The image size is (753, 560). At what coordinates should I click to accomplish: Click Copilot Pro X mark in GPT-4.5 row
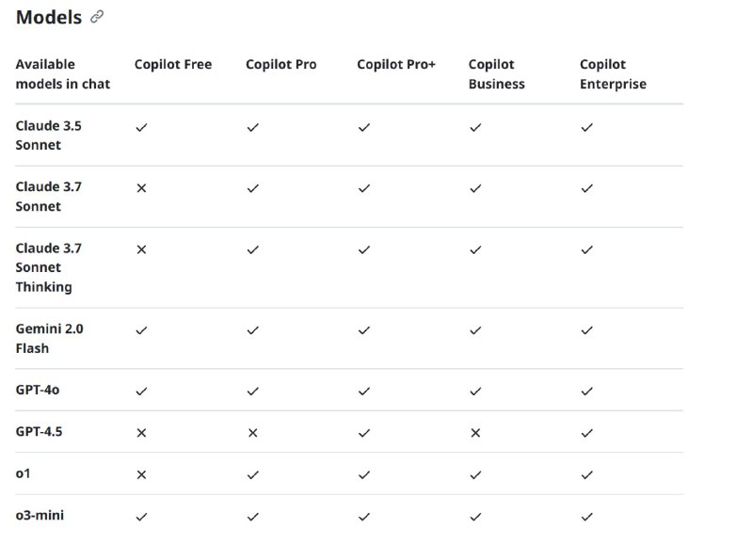click(252, 433)
